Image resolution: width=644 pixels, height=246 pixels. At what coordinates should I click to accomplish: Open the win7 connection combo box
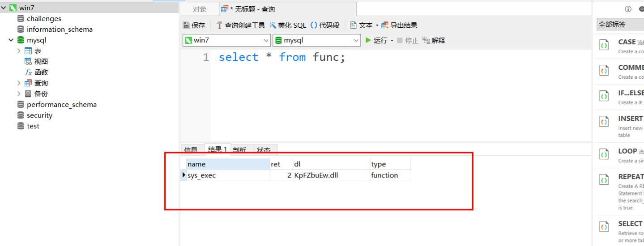click(227, 40)
